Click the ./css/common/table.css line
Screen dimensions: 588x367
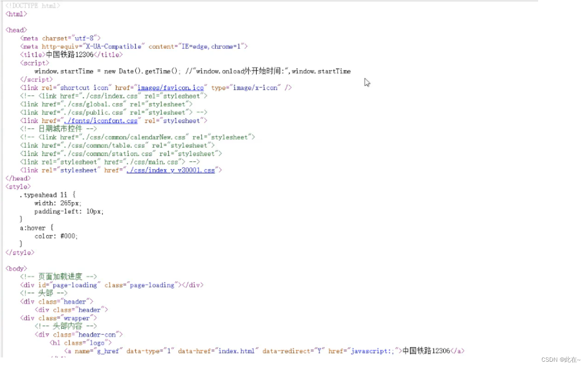click(x=118, y=145)
